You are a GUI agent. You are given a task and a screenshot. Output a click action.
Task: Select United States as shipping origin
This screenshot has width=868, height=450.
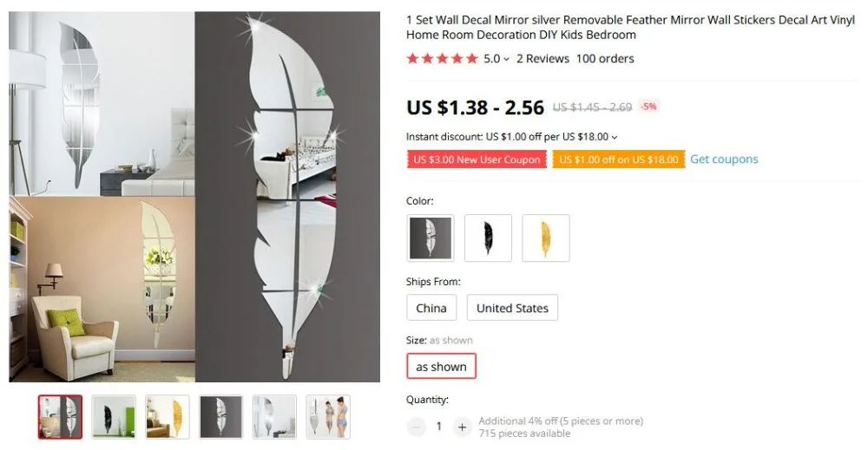point(512,308)
